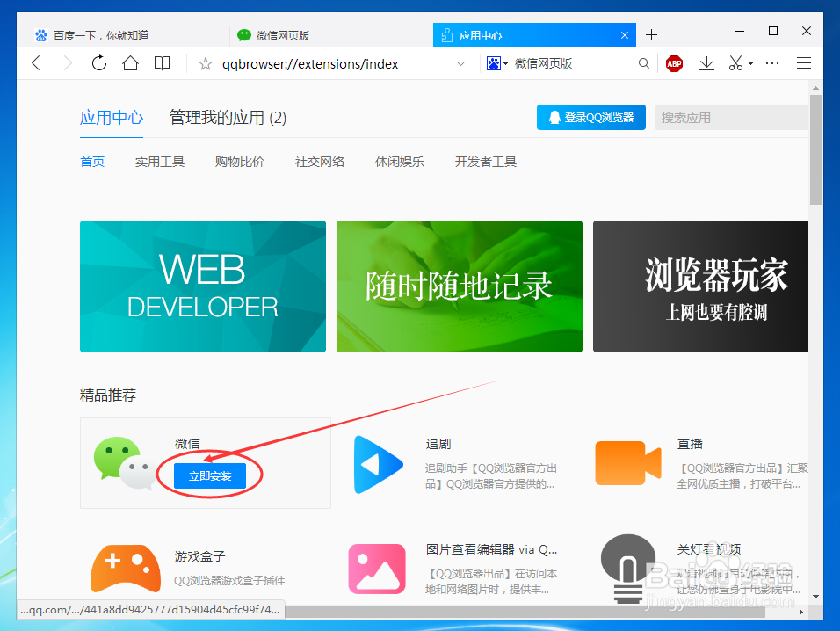Click QQ浏览器游戏盒子插件 description
The image size is (840, 631).
click(x=229, y=581)
